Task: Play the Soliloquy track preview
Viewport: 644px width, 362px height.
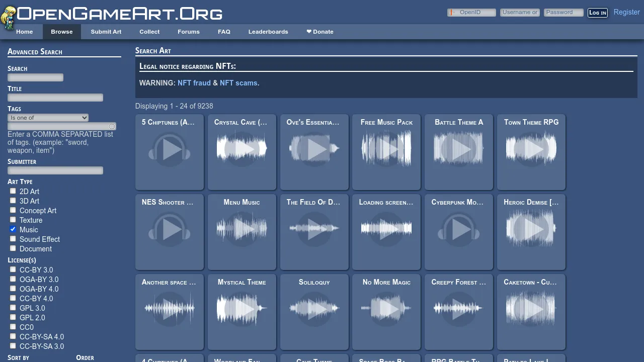Action: coord(314,309)
